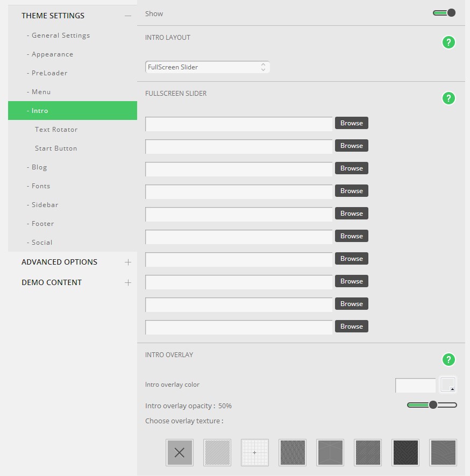Select the darkest overlay texture tile
Image resolution: width=470 pixels, height=476 pixels.
pyautogui.click(x=405, y=452)
